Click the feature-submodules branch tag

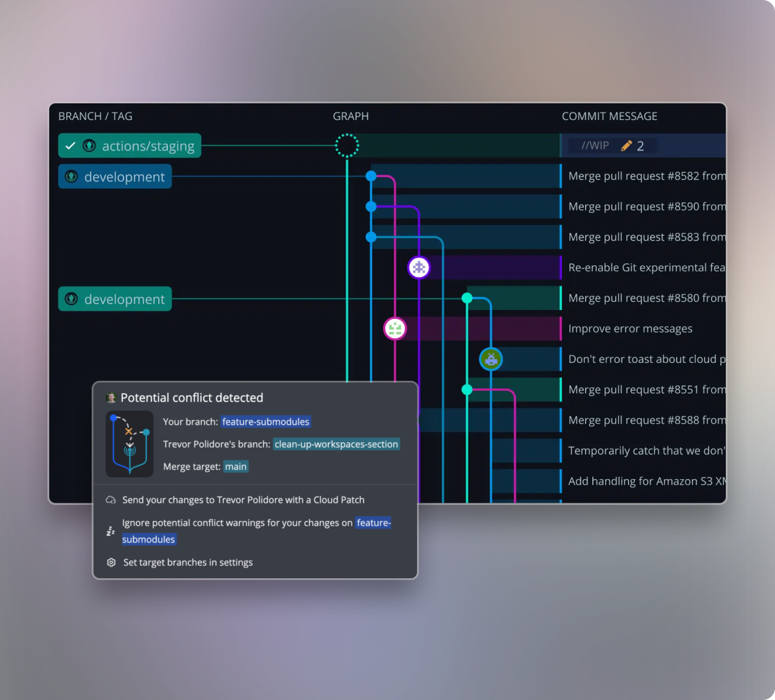pyautogui.click(x=266, y=422)
